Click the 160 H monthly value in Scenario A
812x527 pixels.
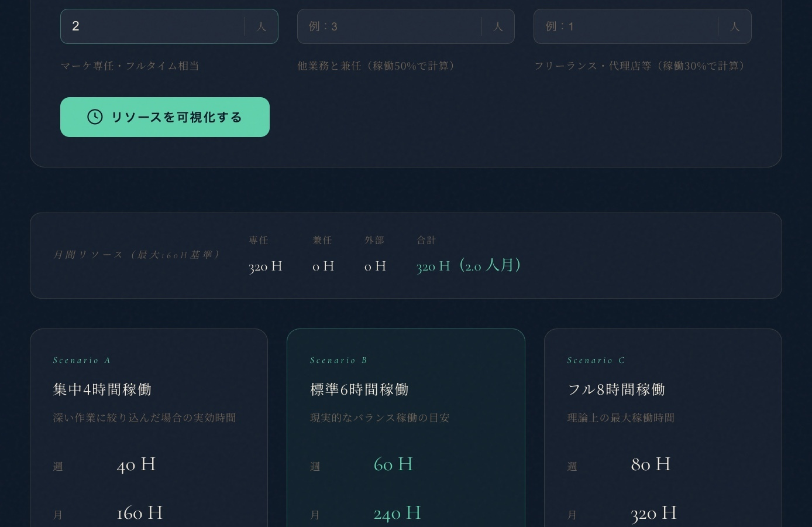139,513
